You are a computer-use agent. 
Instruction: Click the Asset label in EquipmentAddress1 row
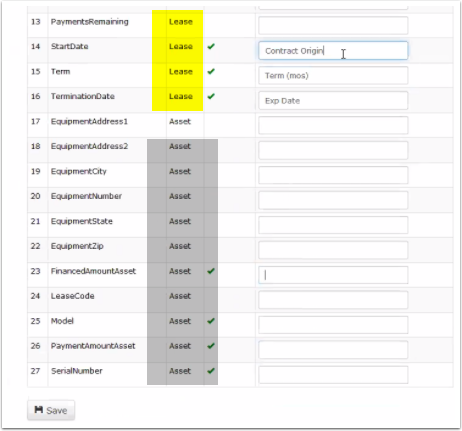pyautogui.click(x=180, y=122)
